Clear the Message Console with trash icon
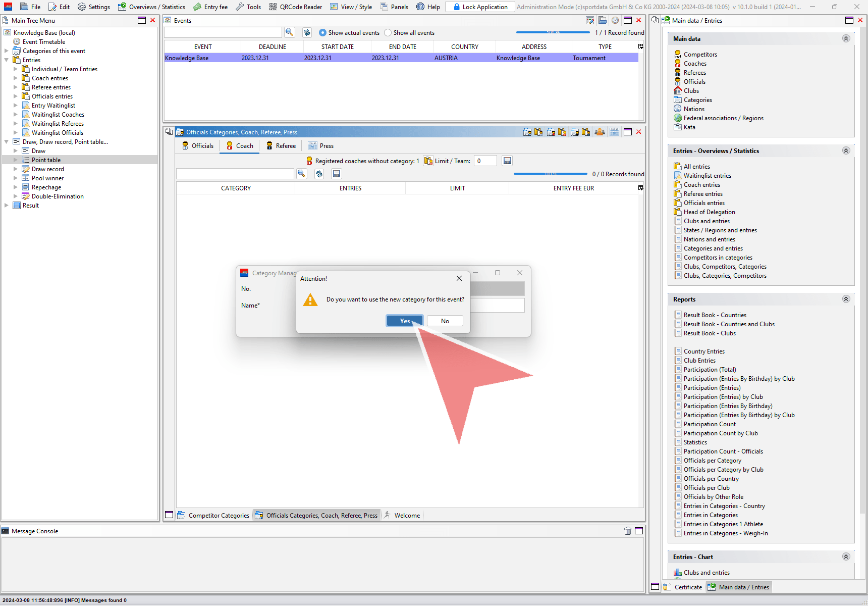 (627, 531)
